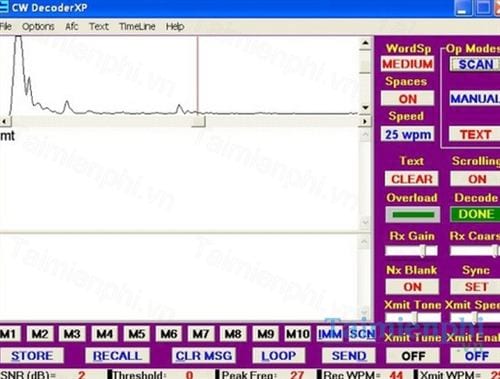Click the decoded text area showing 'mt'
Image resolution: width=500 pixels, height=379 pixels.
[x=179, y=178]
